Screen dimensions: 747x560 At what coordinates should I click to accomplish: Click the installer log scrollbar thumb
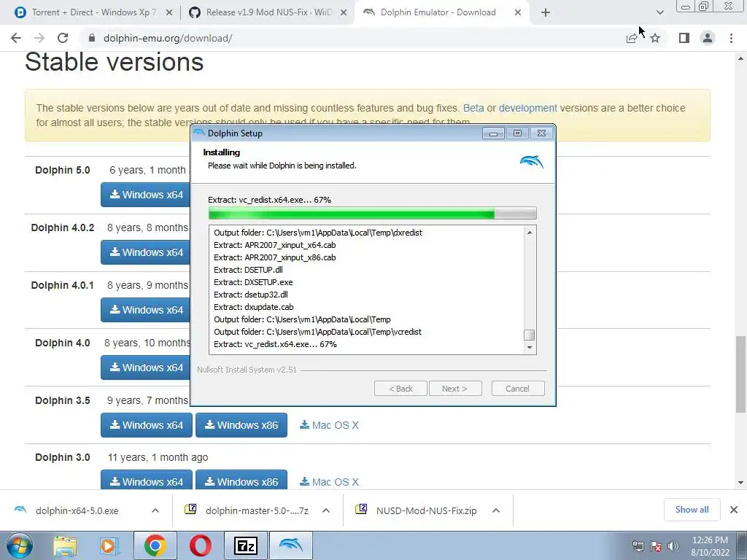530,335
